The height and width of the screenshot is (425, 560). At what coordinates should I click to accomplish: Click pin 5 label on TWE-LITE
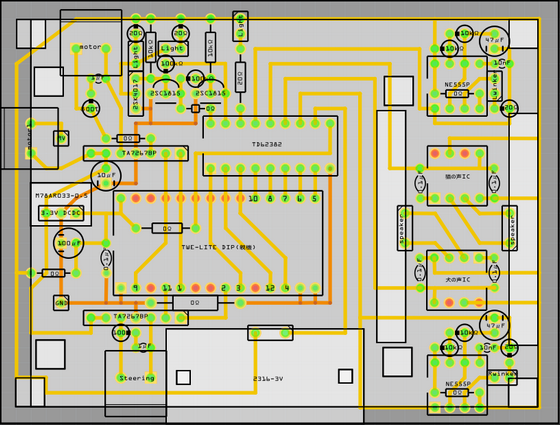(x=315, y=199)
